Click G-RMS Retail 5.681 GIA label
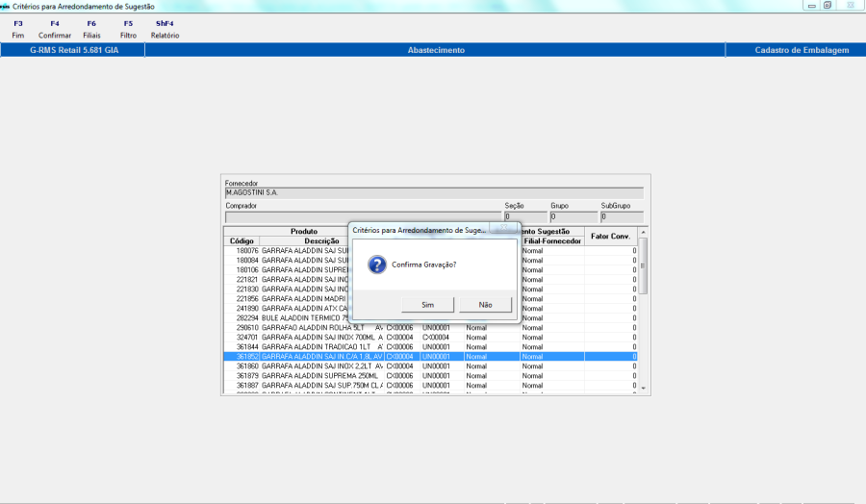866x504 pixels. (74, 50)
